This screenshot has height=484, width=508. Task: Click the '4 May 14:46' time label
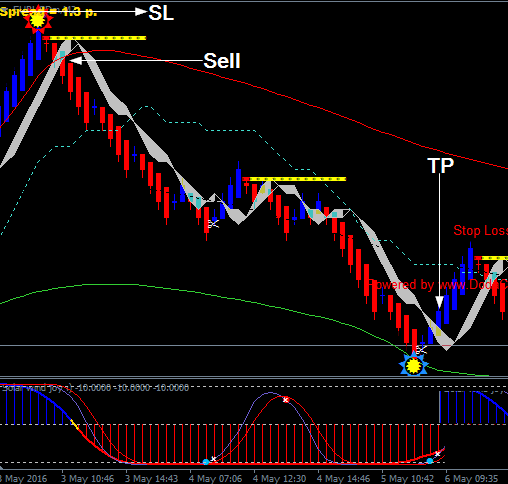coord(344,479)
